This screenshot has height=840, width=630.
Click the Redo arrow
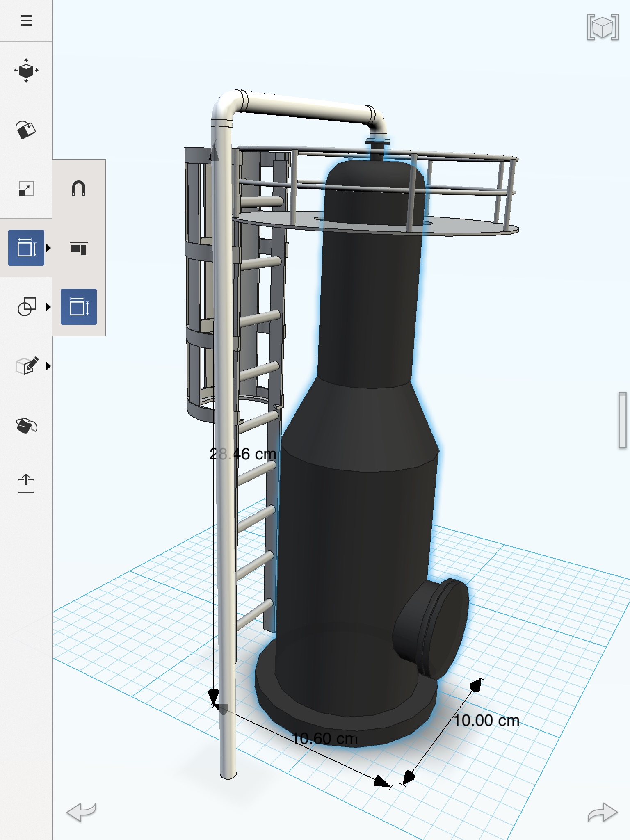(x=603, y=812)
